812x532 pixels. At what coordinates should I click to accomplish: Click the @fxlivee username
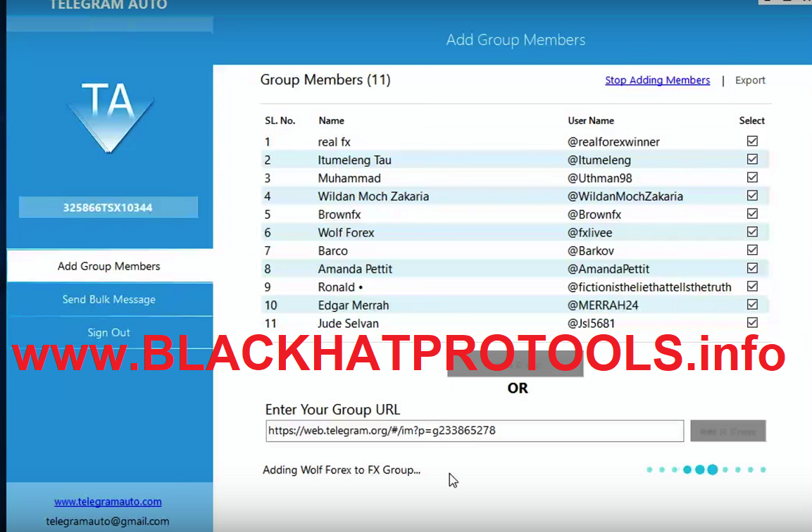590,232
